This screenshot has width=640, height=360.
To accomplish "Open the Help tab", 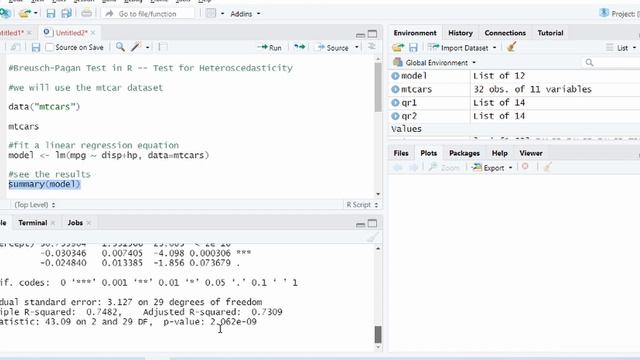I will click(500, 153).
